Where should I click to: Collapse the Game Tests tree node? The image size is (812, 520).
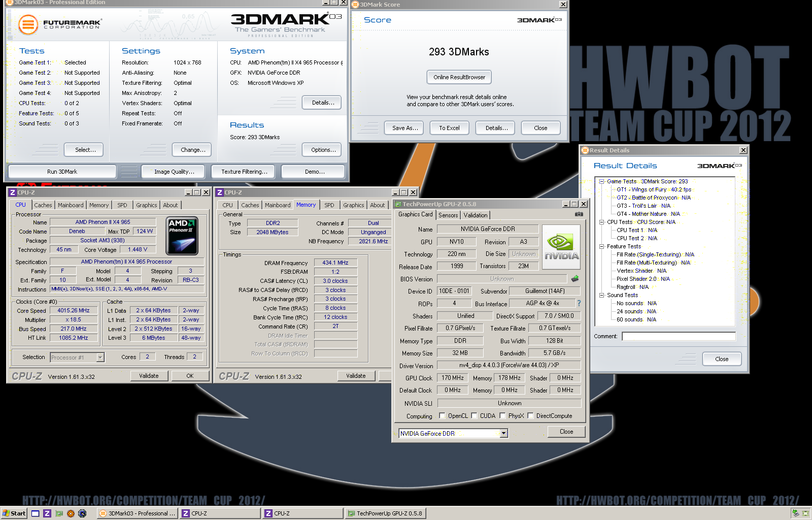coord(601,181)
